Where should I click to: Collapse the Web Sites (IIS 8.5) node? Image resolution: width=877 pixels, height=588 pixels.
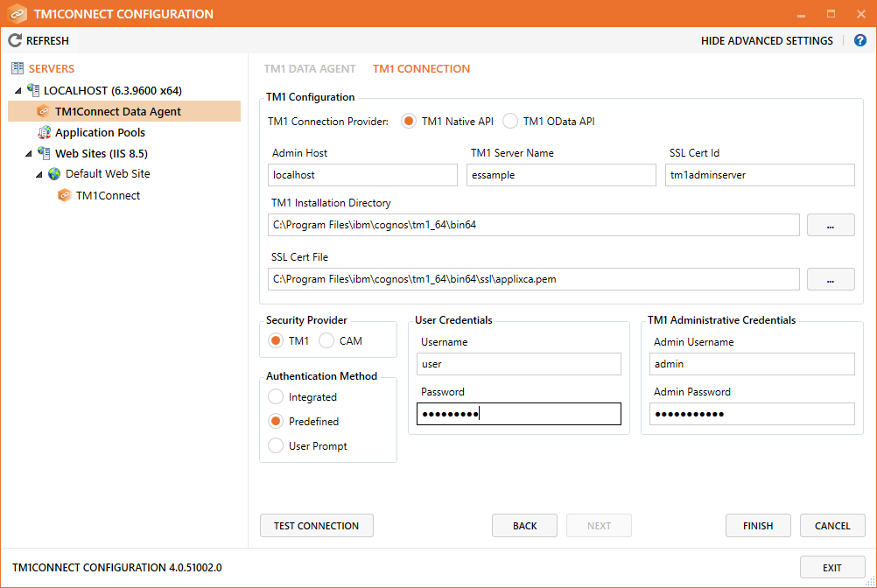pyautogui.click(x=29, y=154)
